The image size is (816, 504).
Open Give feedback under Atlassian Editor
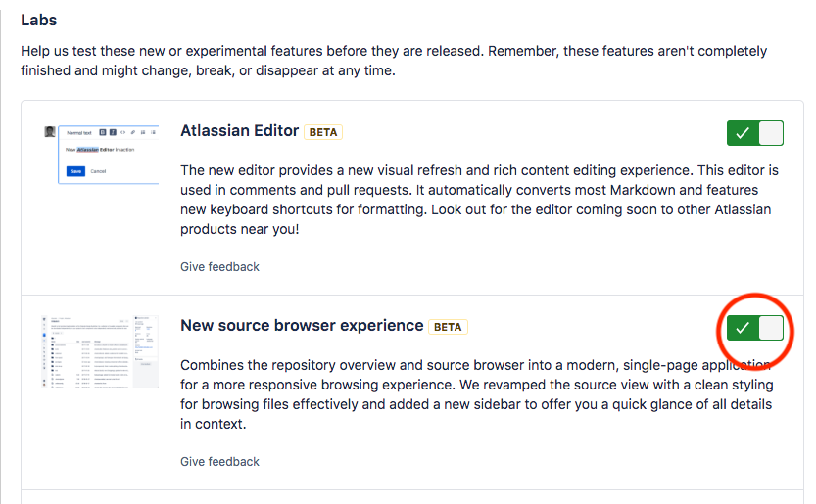[219, 267]
